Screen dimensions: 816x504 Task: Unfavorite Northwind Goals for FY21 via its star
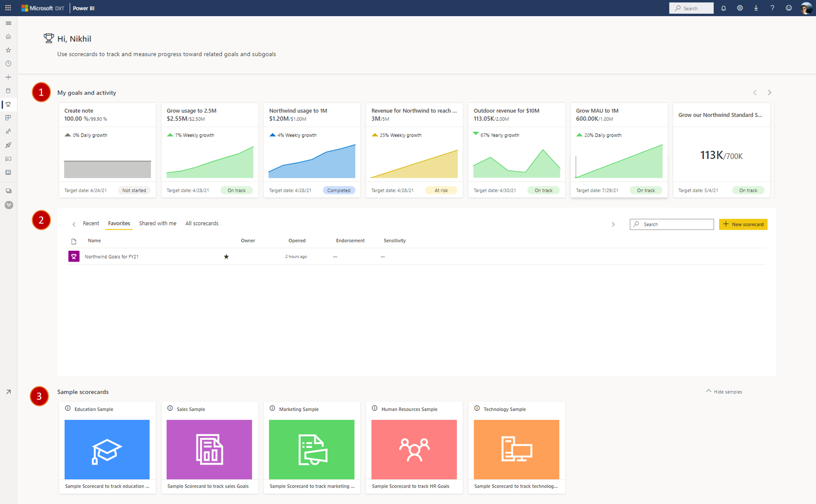pyautogui.click(x=226, y=256)
